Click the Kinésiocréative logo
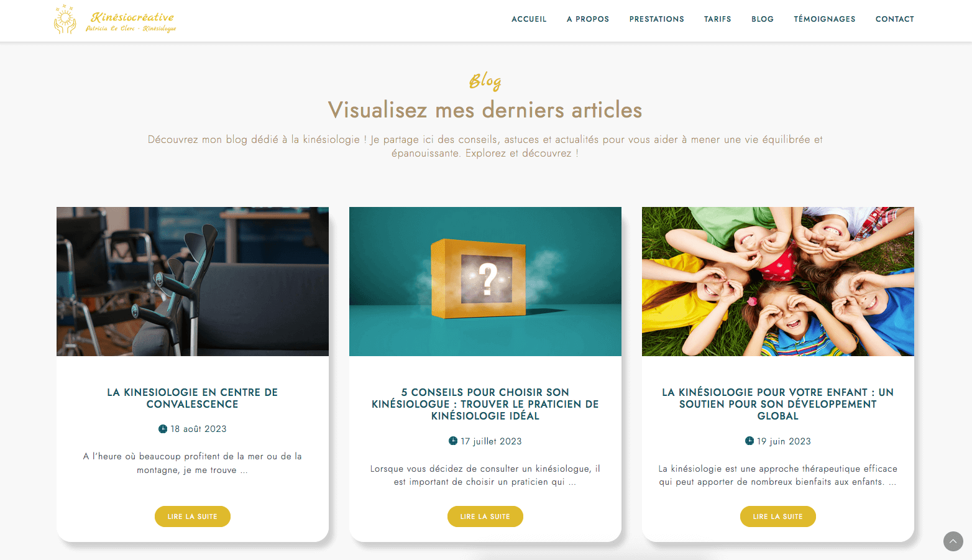972x560 pixels. pyautogui.click(x=115, y=19)
